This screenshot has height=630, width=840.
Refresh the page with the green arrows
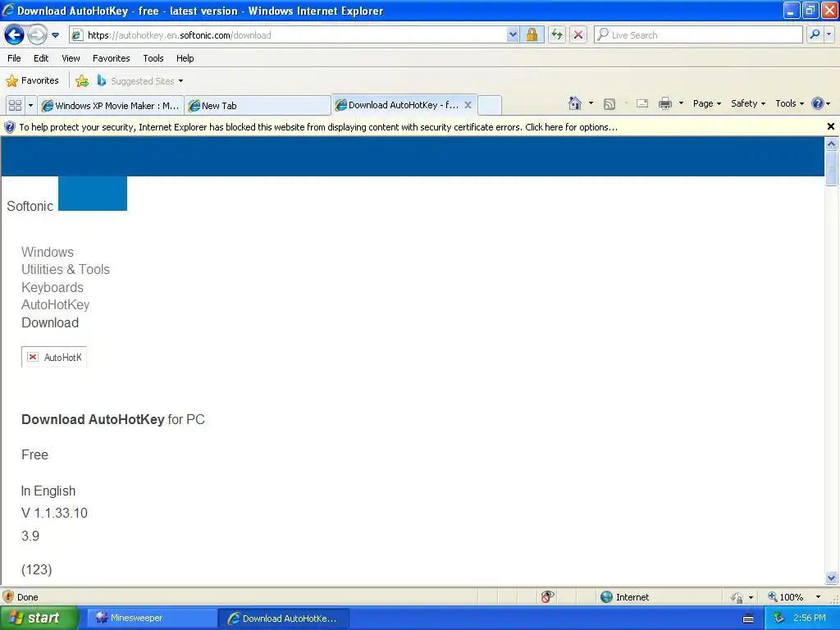click(557, 35)
